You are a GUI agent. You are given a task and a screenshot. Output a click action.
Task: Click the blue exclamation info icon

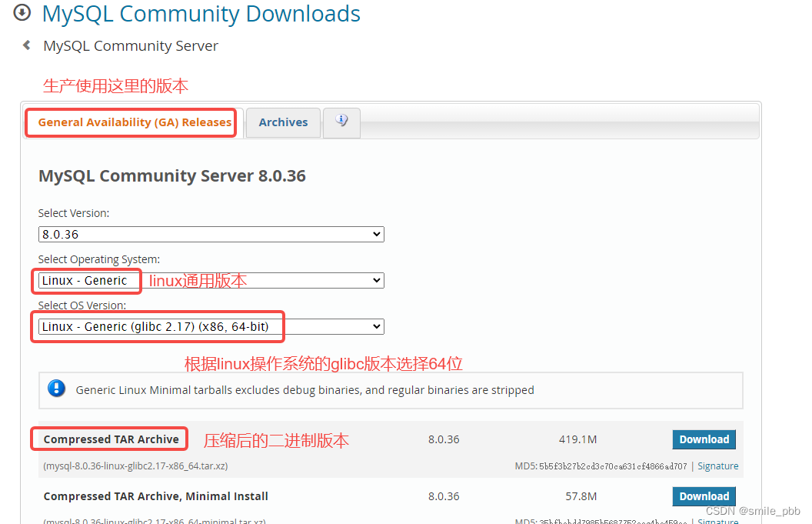pos(56,389)
